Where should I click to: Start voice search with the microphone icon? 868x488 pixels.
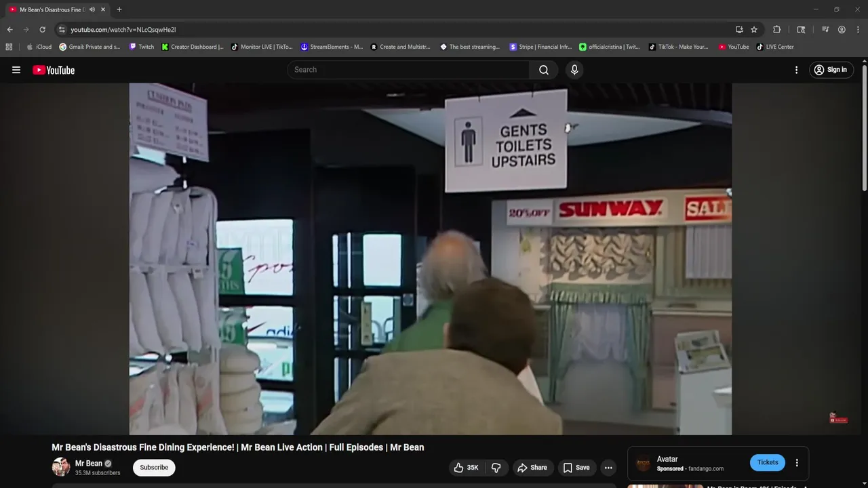coord(574,70)
